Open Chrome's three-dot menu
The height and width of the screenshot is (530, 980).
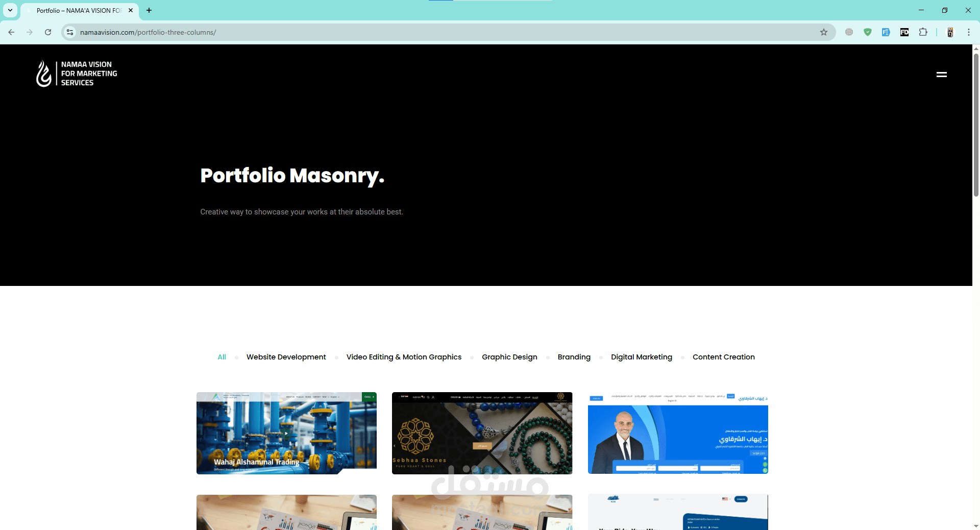[969, 32]
